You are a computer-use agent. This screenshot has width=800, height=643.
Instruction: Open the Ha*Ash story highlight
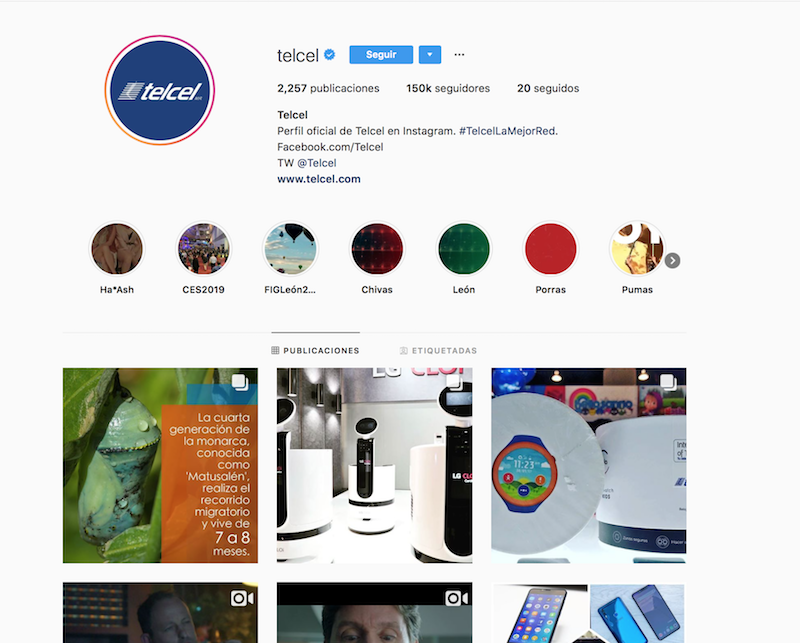point(117,249)
